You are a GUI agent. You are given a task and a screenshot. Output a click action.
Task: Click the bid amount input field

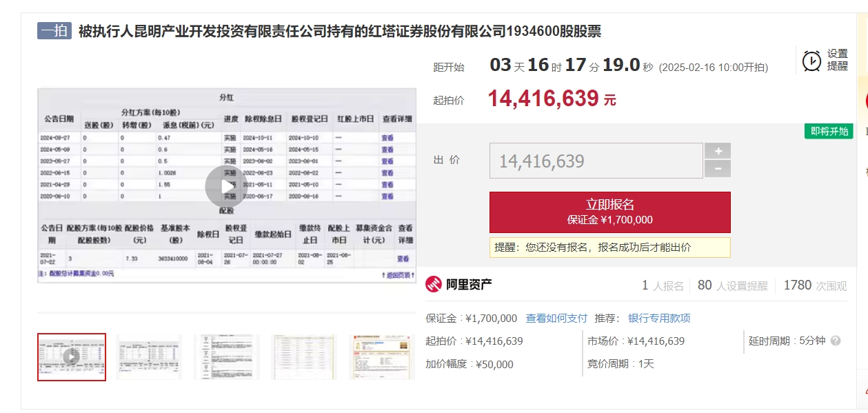[x=596, y=161]
